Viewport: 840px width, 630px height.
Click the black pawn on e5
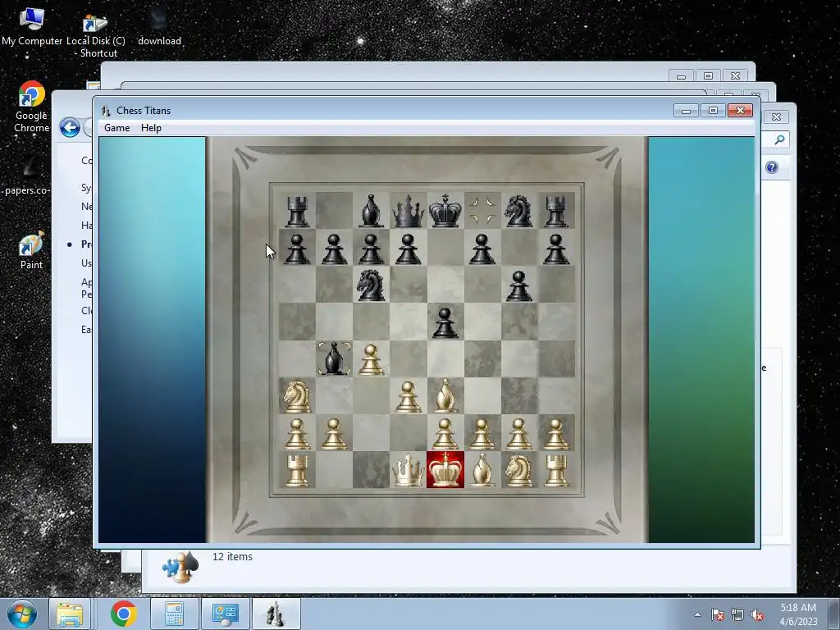445,323
